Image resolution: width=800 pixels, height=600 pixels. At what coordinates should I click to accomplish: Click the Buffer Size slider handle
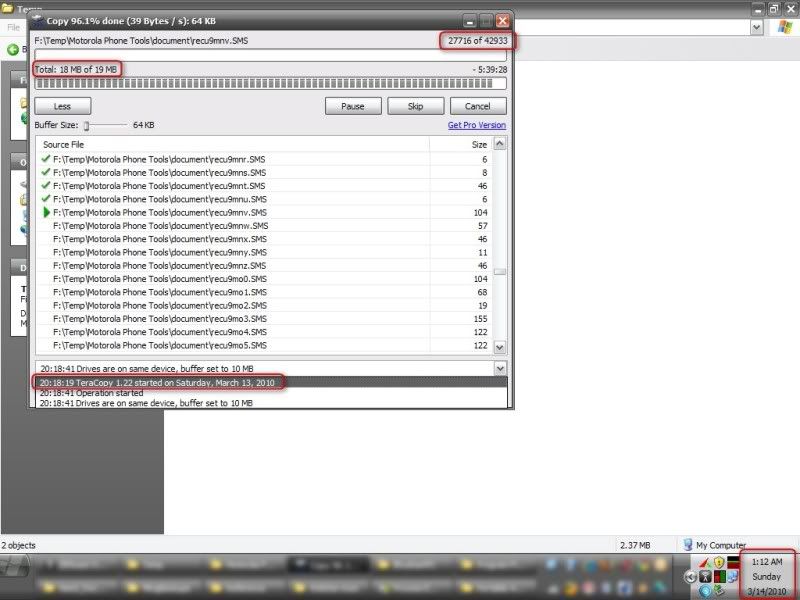coord(87,126)
